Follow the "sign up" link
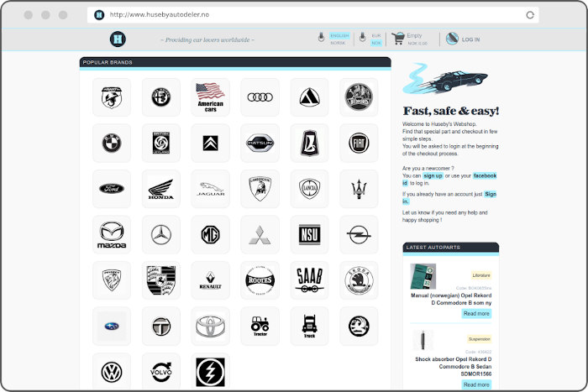 (433, 175)
